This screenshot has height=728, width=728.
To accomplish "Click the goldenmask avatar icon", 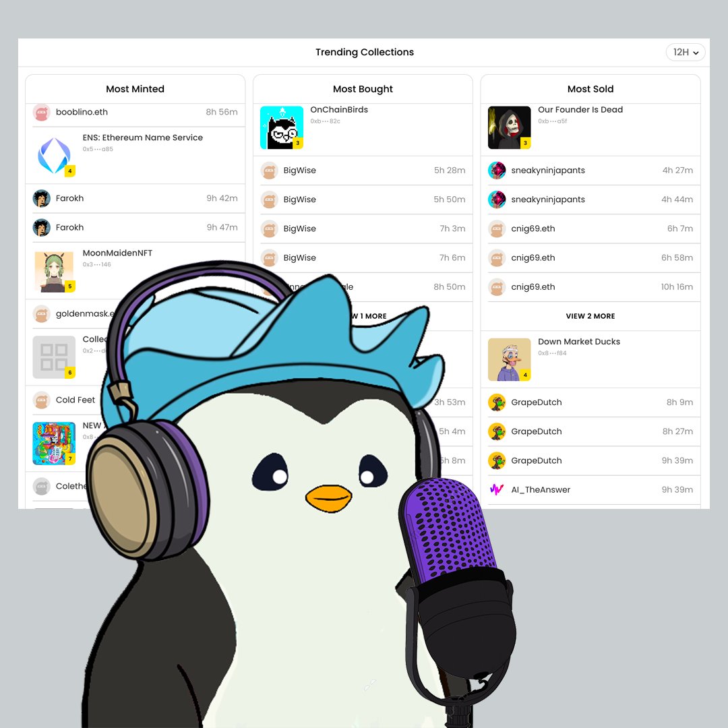I will point(41,314).
